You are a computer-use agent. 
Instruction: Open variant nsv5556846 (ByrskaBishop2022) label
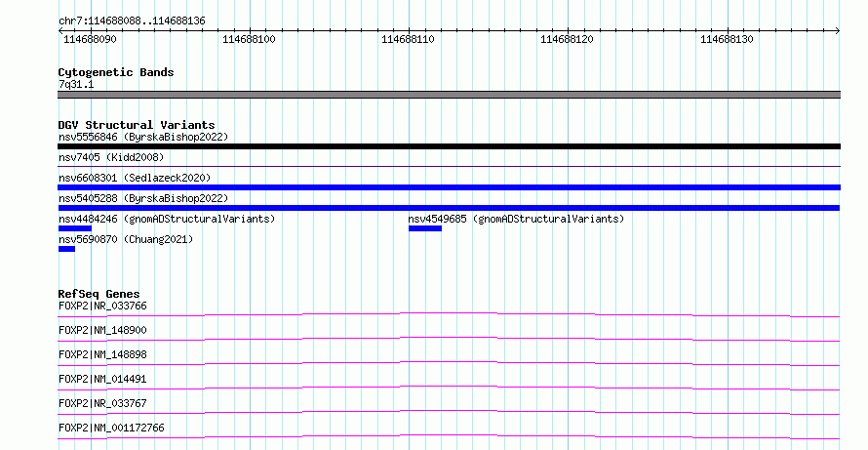pos(143,137)
